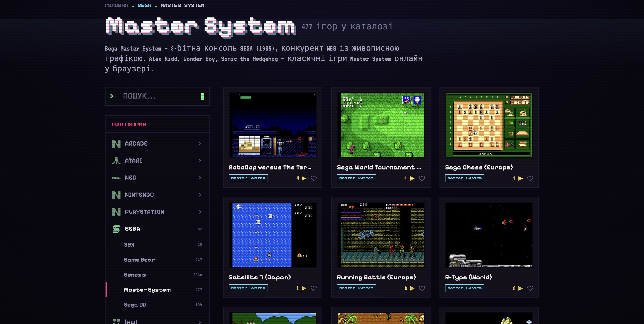Start Sega Chess with the play icon

521,178
